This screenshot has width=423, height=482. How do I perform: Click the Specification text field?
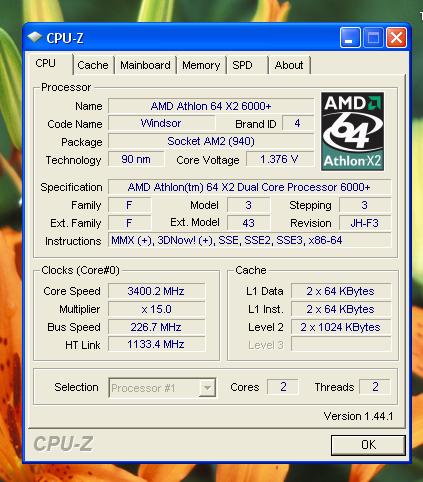coord(249,187)
